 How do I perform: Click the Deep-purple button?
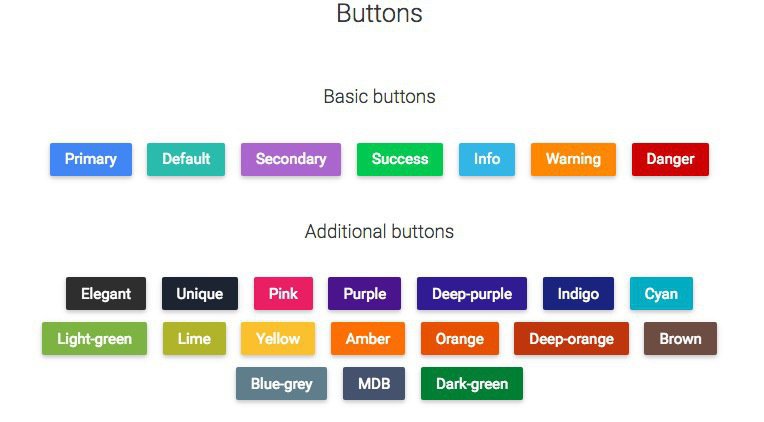471,294
